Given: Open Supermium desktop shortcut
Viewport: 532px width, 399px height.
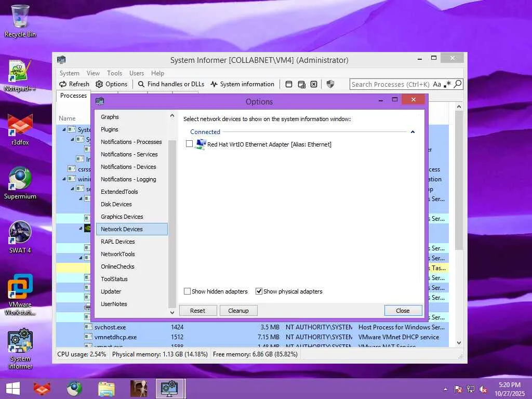Looking at the screenshot, I should coord(20,183).
